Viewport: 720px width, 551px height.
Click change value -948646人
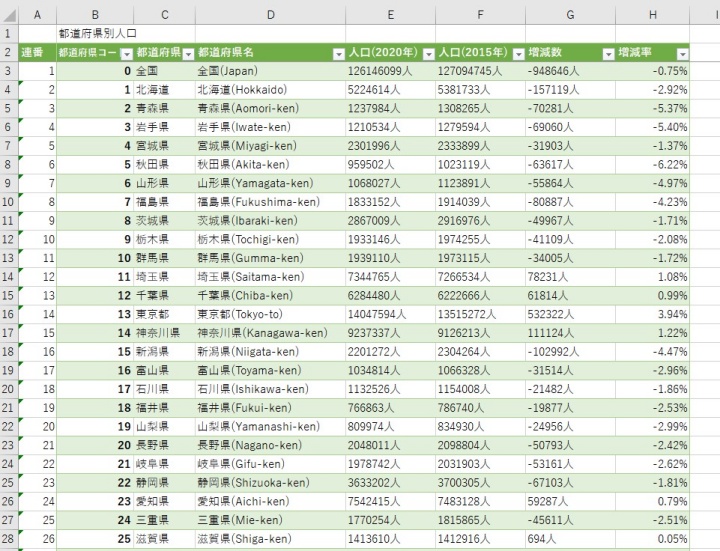570,71
